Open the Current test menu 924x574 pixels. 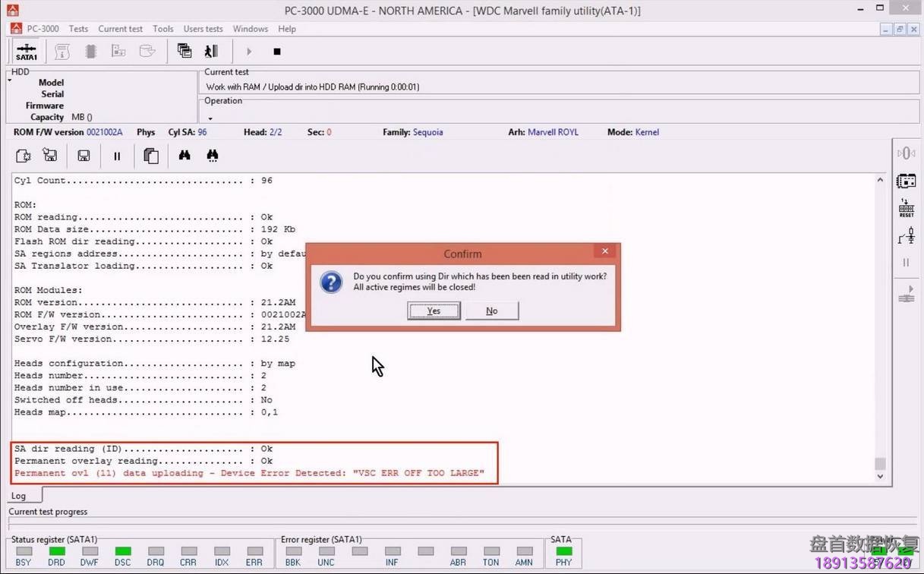tap(120, 29)
